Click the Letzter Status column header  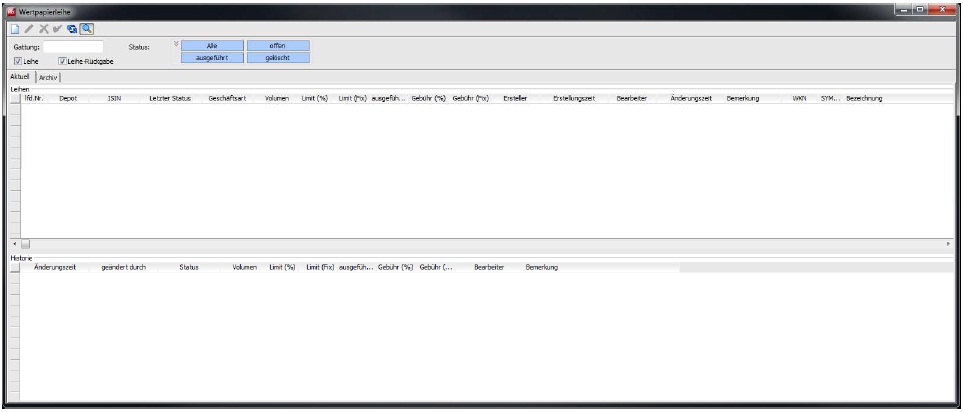tap(171, 98)
